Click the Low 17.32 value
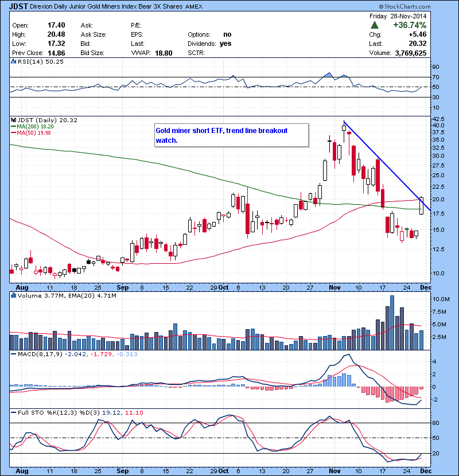Viewport: 459px width, 476px height. click(x=56, y=44)
